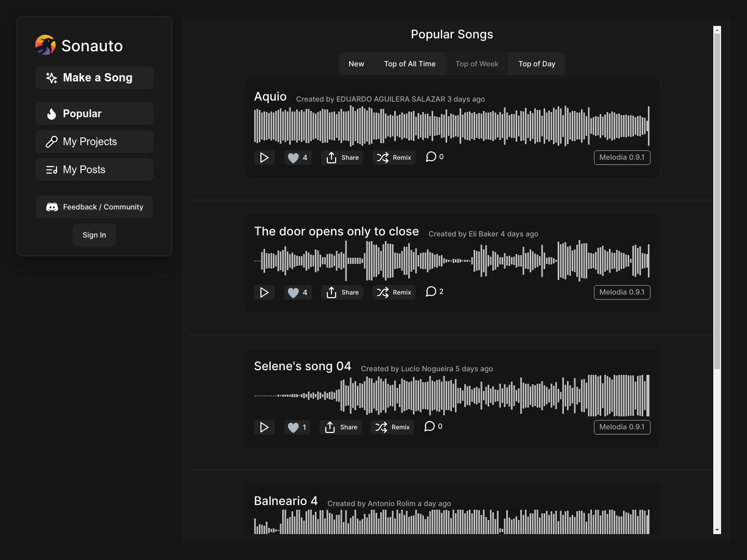This screenshot has width=747, height=560.
Task: Open Make a Song
Action: tap(94, 78)
